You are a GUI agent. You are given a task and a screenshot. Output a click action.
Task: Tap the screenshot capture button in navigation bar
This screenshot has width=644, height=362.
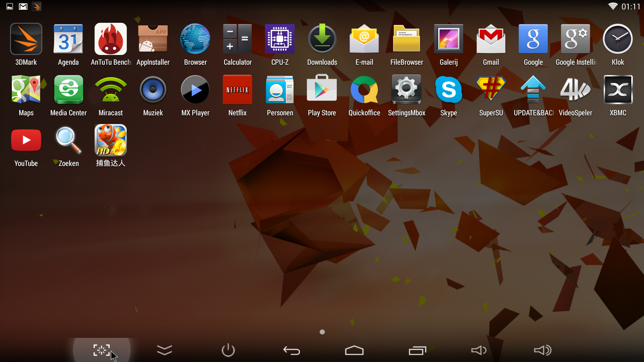point(102,350)
